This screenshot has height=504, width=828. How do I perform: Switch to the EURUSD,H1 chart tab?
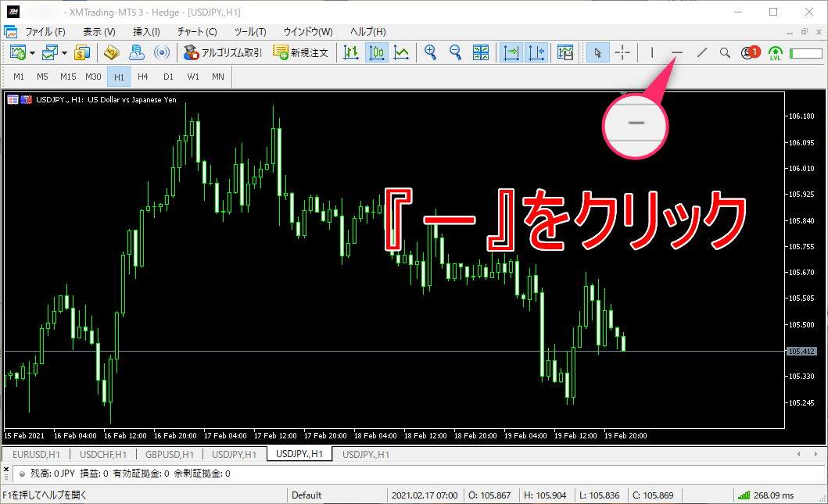click(37, 455)
